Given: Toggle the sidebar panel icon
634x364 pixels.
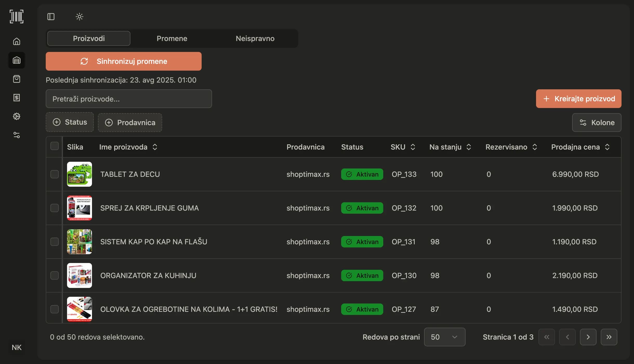Looking at the screenshot, I should [51, 17].
